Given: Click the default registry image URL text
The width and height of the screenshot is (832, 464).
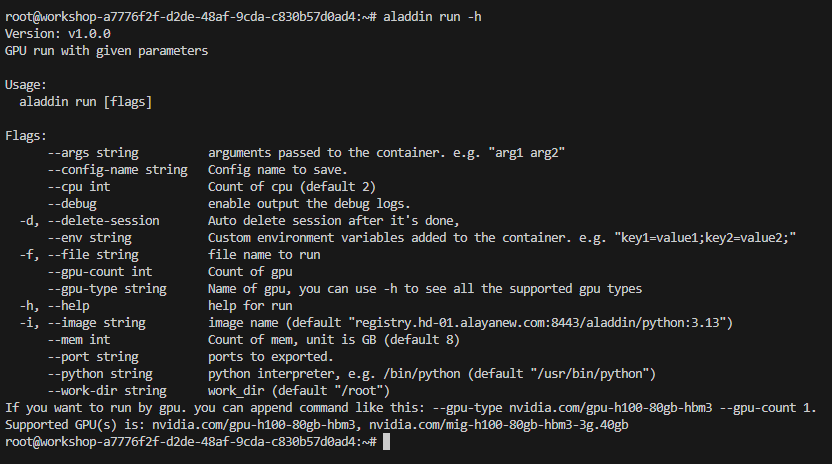Looking at the screenshot, I should 545,322.
